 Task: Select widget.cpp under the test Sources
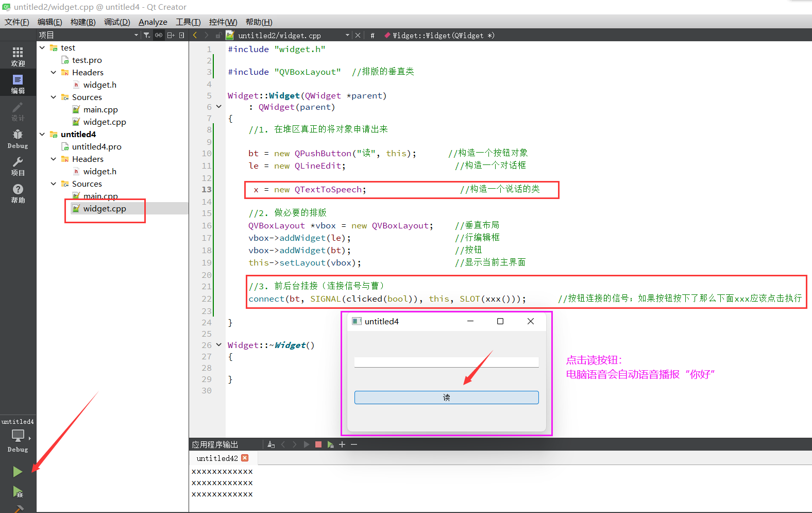coord(105,122)
